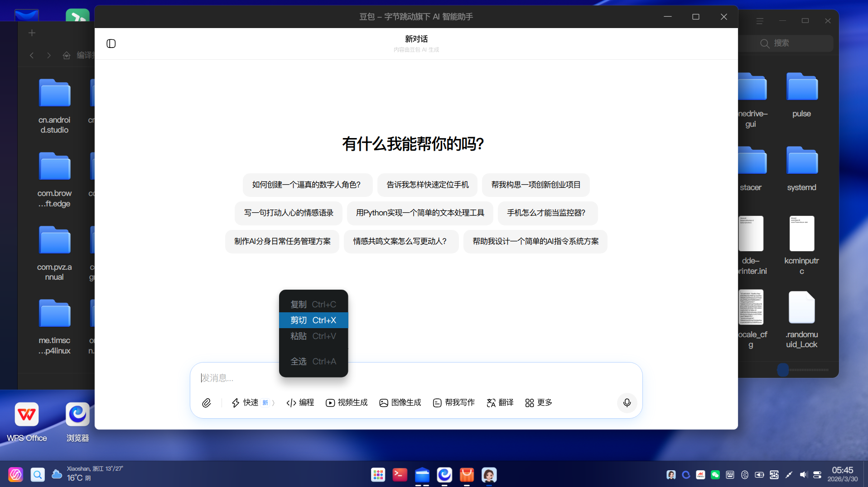
Task: Open 图像生成 image generation mode
Action: pos(400,402)
